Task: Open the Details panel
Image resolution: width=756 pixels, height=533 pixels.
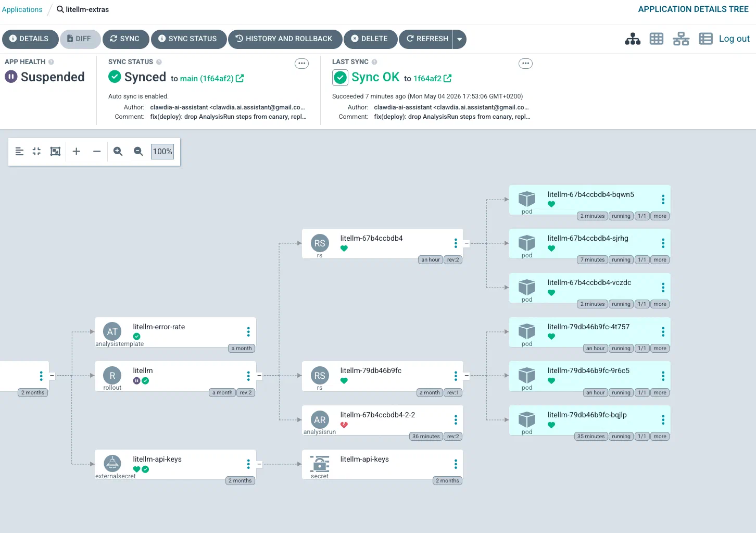Action: 30,39
